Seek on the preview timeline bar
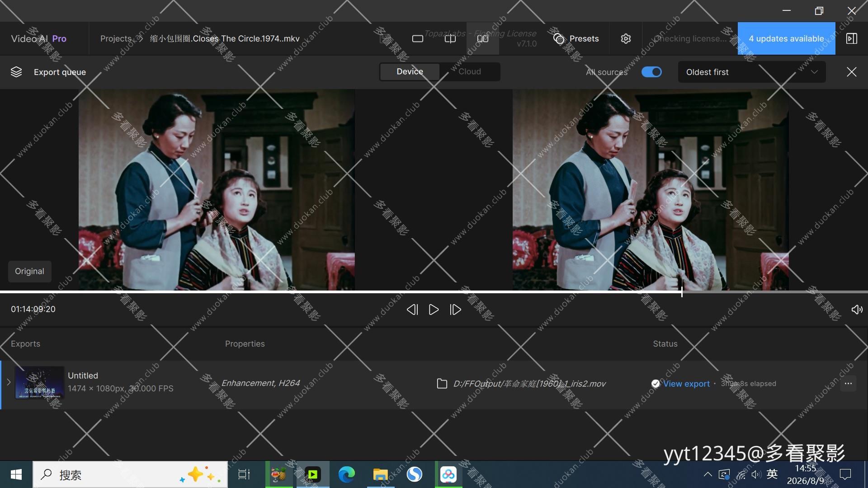868x488 pixels. click(434, 292)
